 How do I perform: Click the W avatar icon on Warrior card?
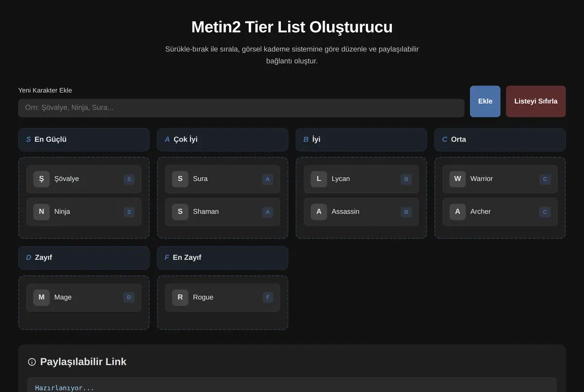[457, 179]
